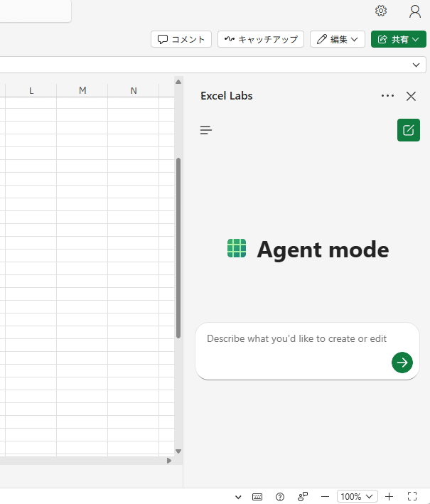
Task: Click vertical scrollbar up arrow
Action: (x=178, y=82)
